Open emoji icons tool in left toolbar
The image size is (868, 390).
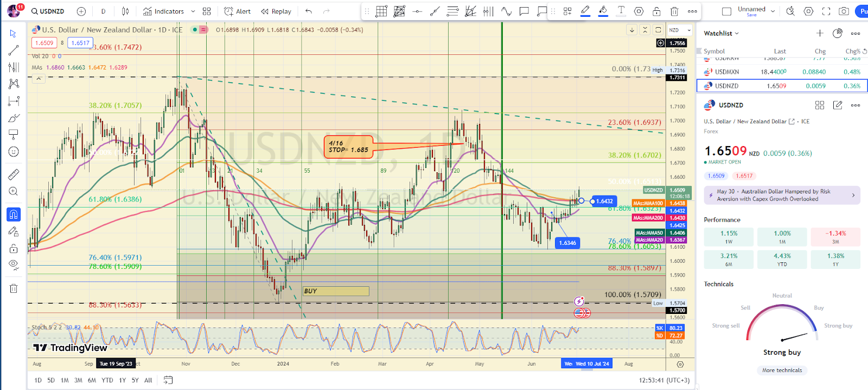(x=14, y=152)
